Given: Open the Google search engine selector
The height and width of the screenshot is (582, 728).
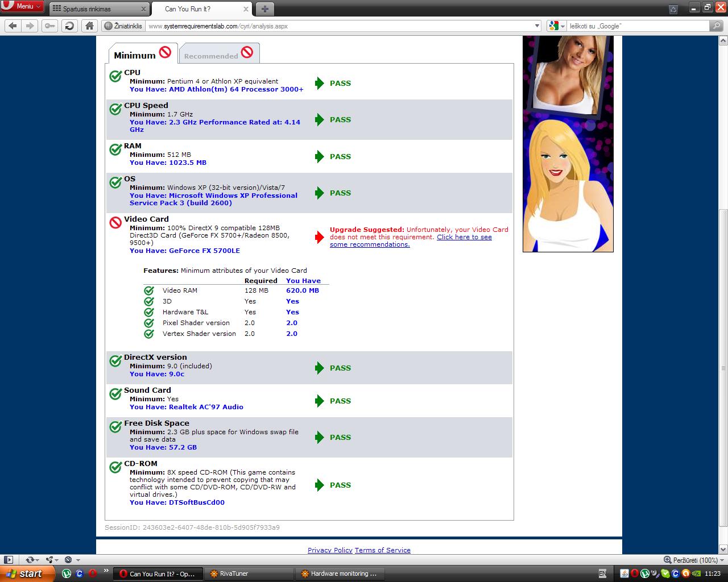Looking at the screenshot, I should (x=557, y=26).
